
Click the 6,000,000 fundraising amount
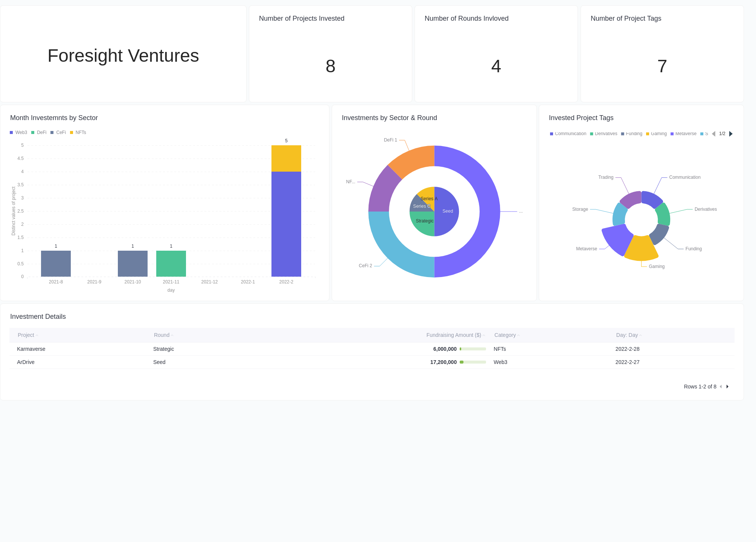point(445,349)
